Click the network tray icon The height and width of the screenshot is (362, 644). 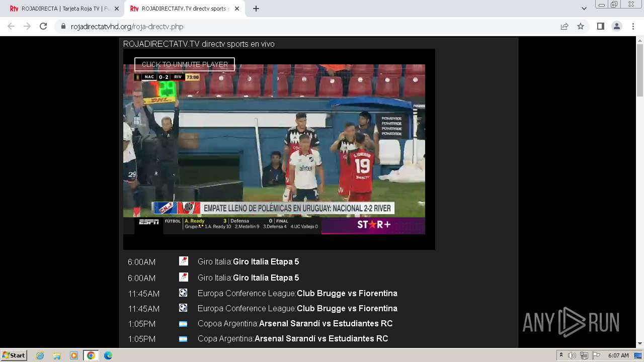[x=584, y=355]
